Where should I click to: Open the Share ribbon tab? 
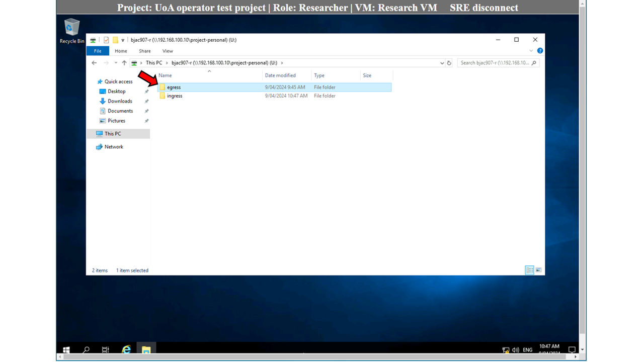pyautogui.click(x=145, y=51)
